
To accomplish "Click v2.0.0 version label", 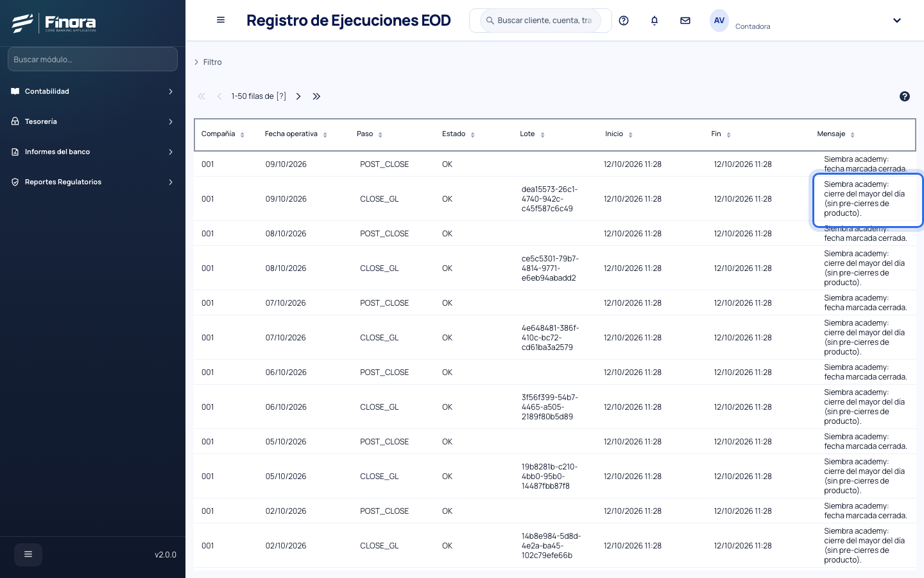I will (x=166, y=555).
